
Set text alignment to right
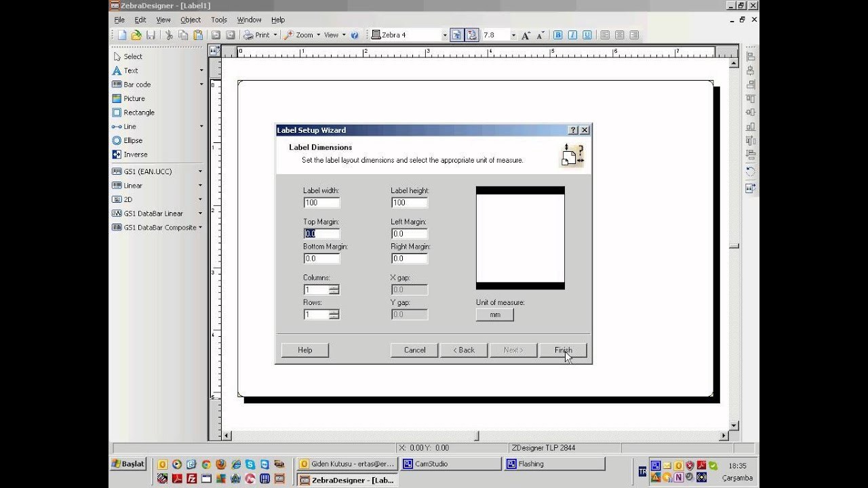634,35
